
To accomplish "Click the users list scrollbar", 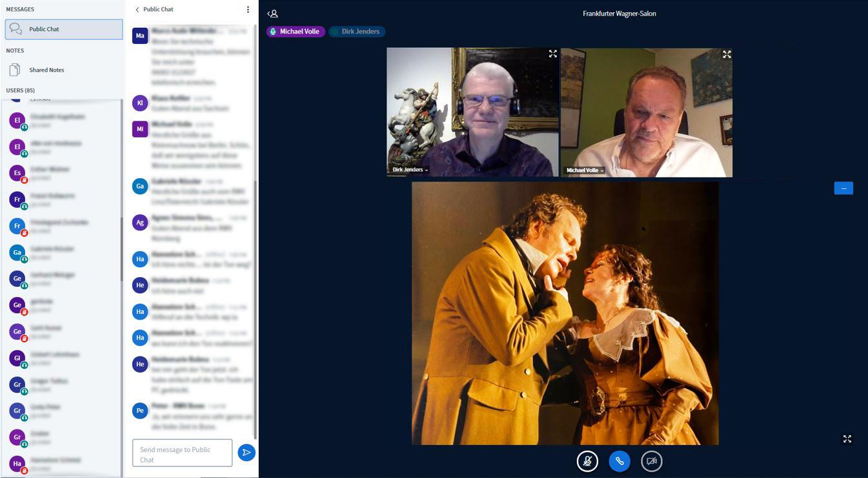I will [121, 249].
